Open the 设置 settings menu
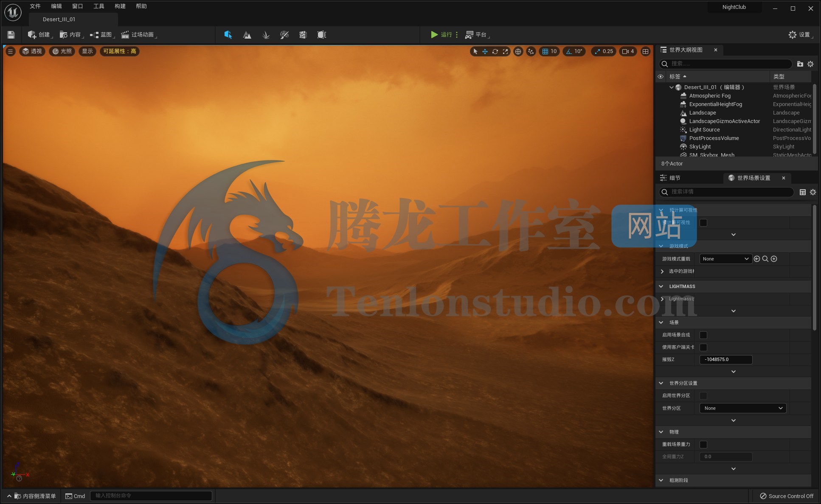821x504 pixels. pyautogui.click(x=800, y=35)
